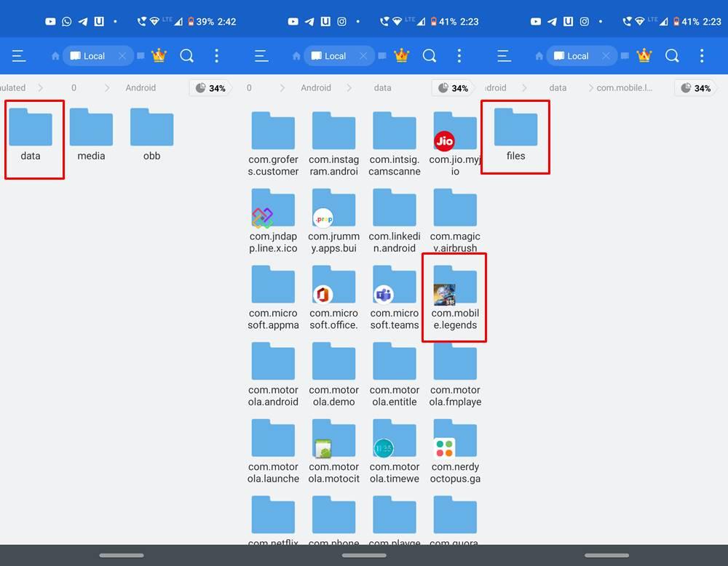Tap the search icon in the leftmost screen
Viewport: 728px width, 566px height.
click(187, 56)
